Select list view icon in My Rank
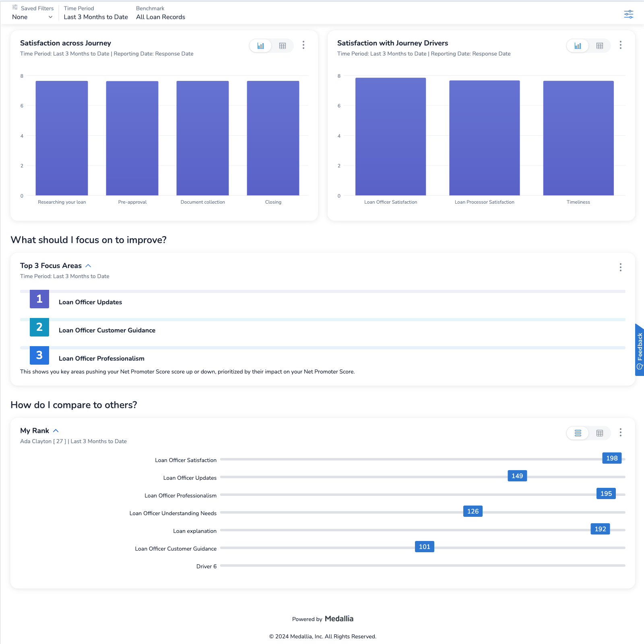The width and height of the screenshot is (644, 644). [x=578, y=433]
